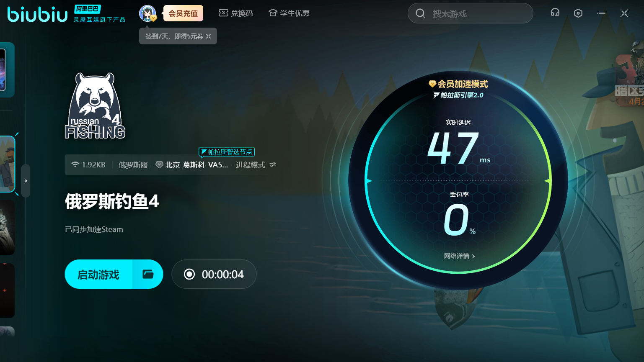Dismiss the 签到7天 sign-in tooltip
The height and width of the screenshot is (362, 644).
click(x=209, y=36)
